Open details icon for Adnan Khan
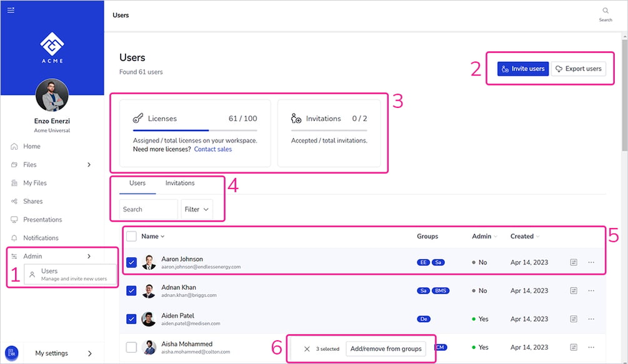Screen dimensions: 628x364 tap(574, 291)
